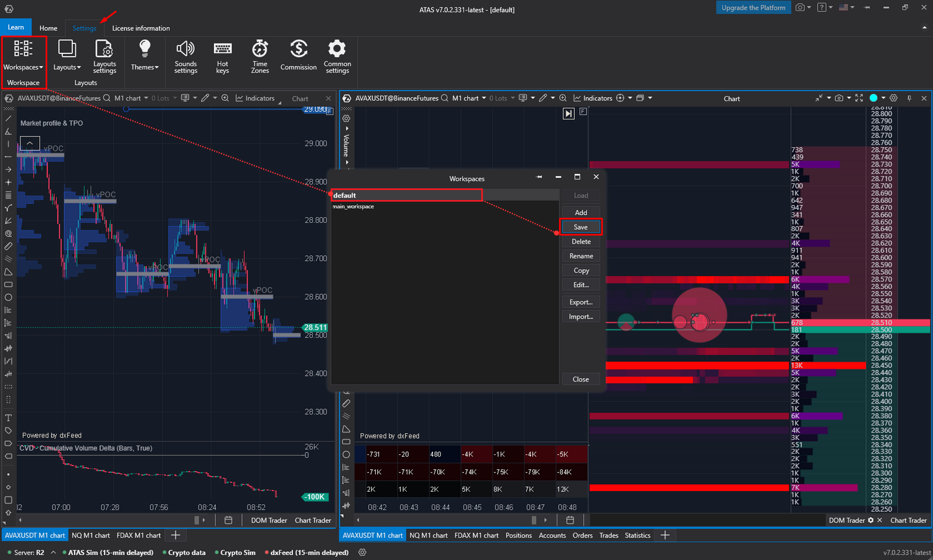Open the Positions tab

(518, 535)
